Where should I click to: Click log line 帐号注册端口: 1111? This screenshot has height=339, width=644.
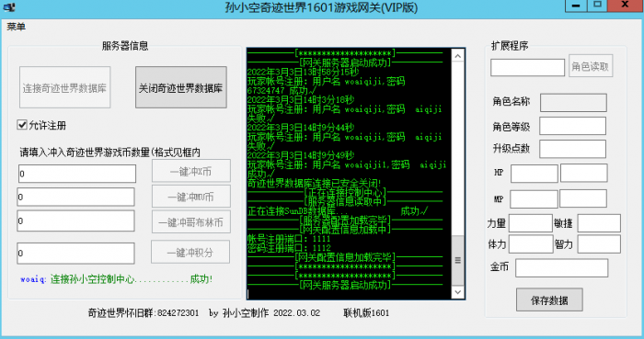point(289,239)
